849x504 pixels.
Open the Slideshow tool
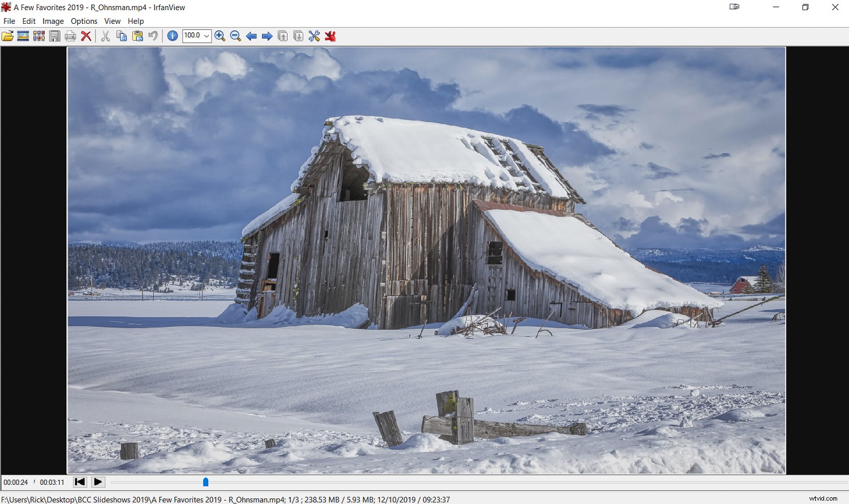pos(23,36)
